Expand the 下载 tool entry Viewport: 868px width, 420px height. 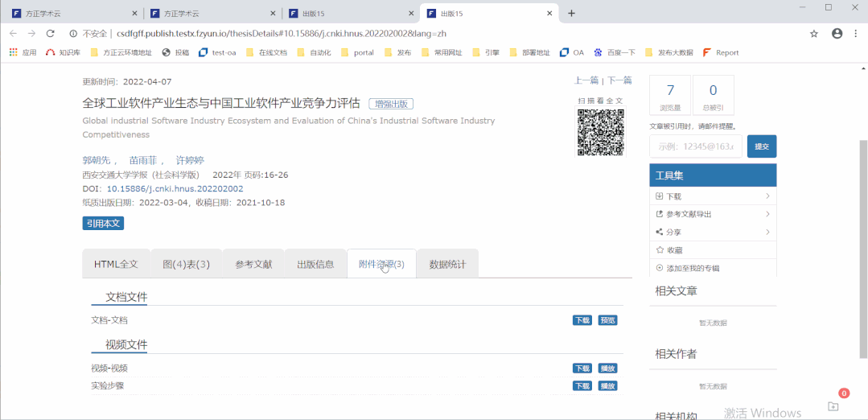tap(713, 196)
